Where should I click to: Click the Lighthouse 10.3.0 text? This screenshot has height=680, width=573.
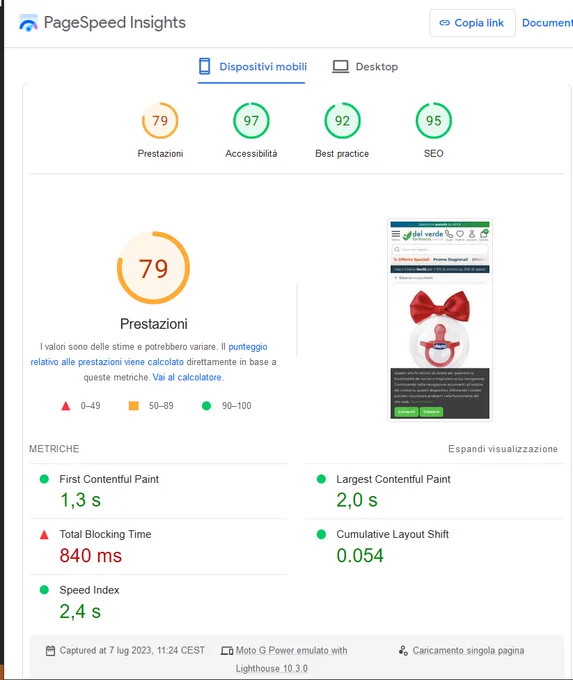coord(272,669)
